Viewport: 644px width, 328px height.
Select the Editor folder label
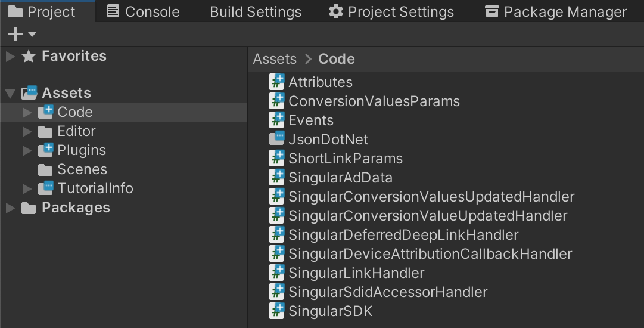(76, 131)
